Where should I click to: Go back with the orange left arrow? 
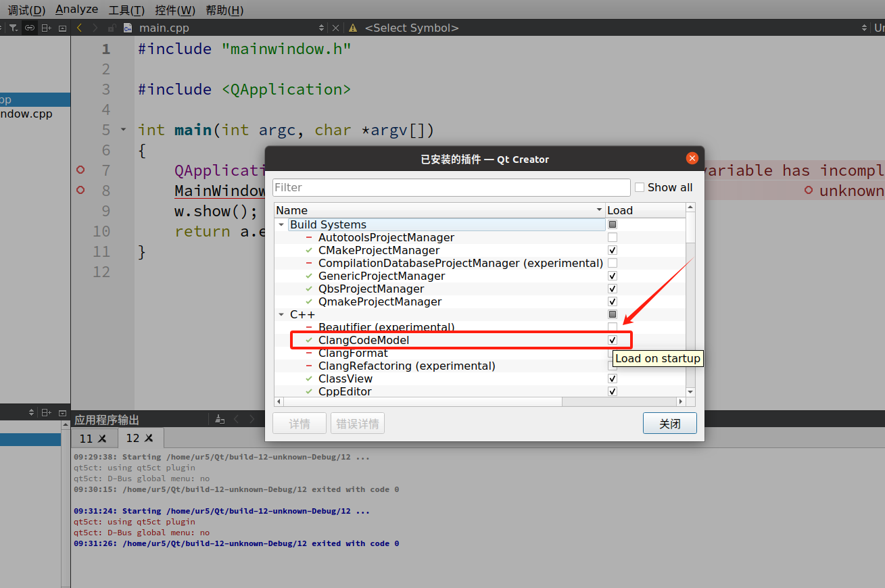coord(79,28)
